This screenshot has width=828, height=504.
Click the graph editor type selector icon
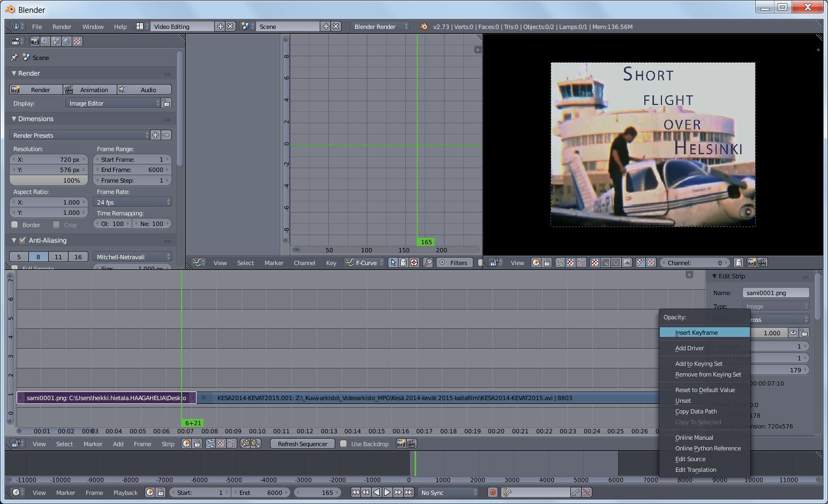coord(198,262)
